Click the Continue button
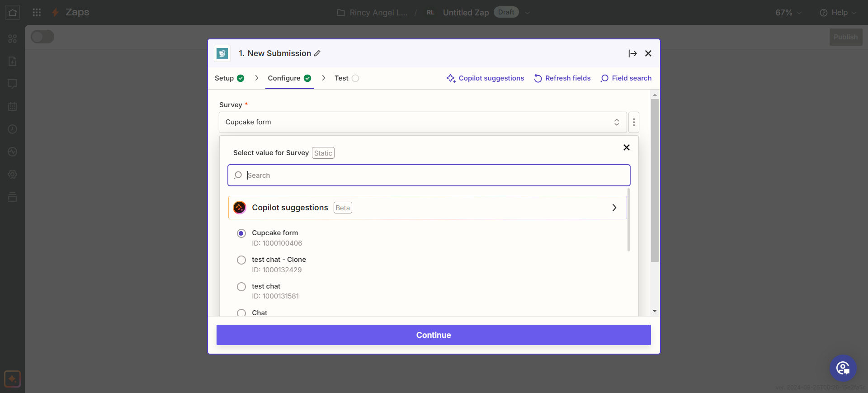868x393 pixels. 434,335
